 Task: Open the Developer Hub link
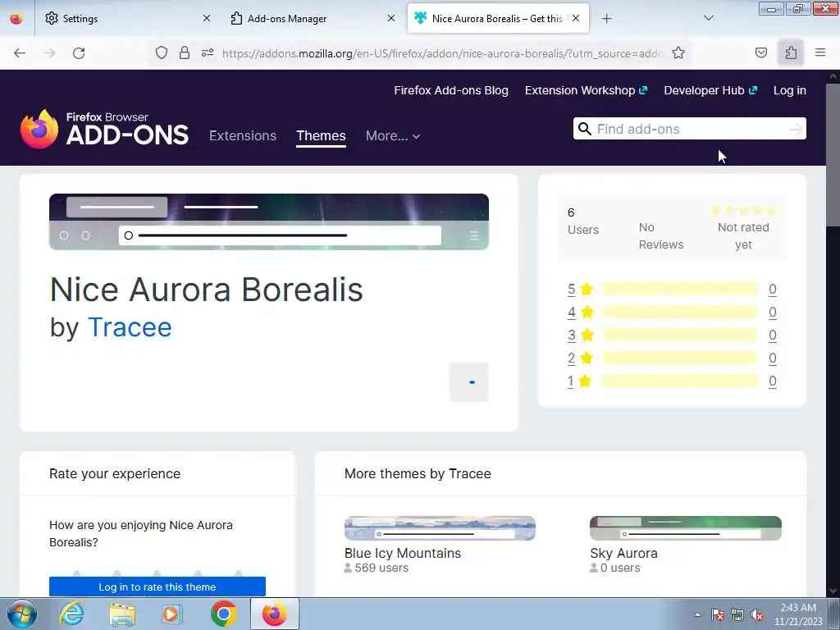(x=710, y=90)
